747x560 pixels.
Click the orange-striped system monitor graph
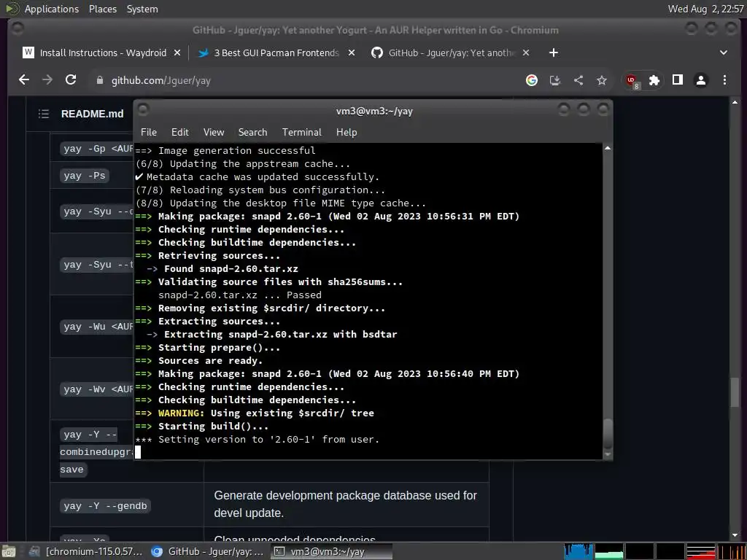731,551
